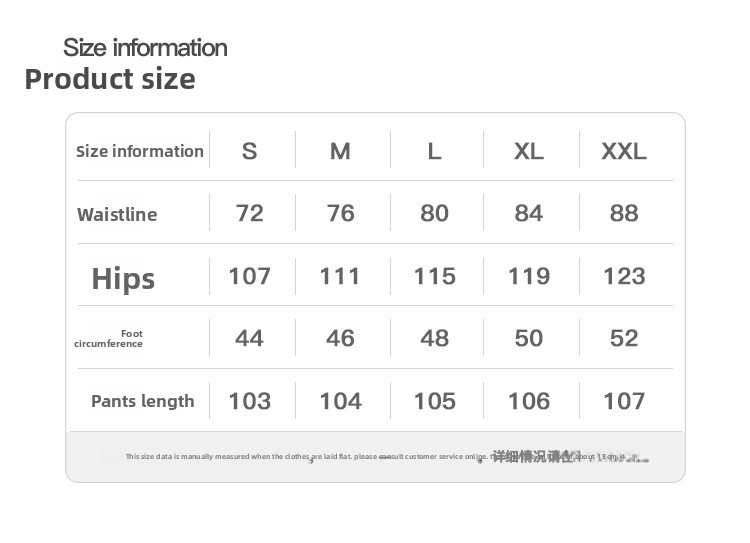The height and width of the screenshot is (543, 750).
Task: Select the XL size column header
Action: (529, 151)
